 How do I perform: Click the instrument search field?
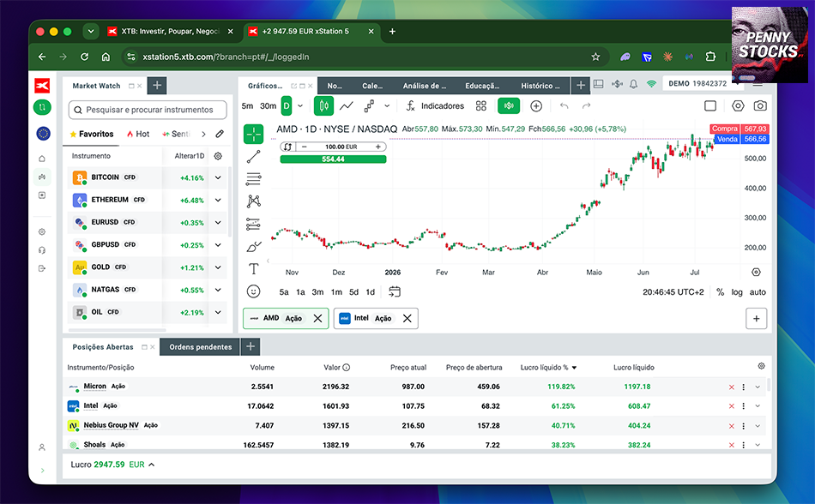(x=148, y=110)
